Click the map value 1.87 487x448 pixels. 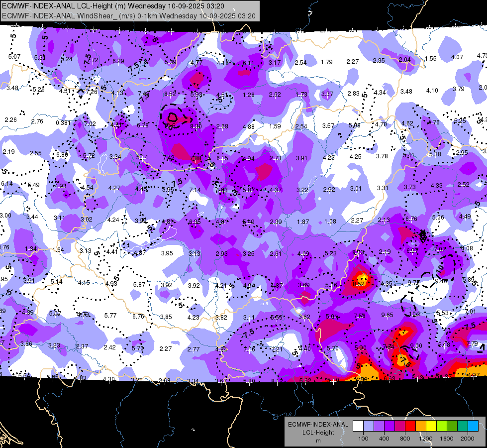tap(303, 222)
